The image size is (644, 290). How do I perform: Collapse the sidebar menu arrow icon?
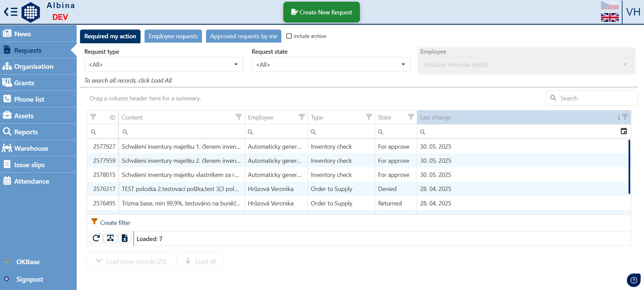point(10,12)
